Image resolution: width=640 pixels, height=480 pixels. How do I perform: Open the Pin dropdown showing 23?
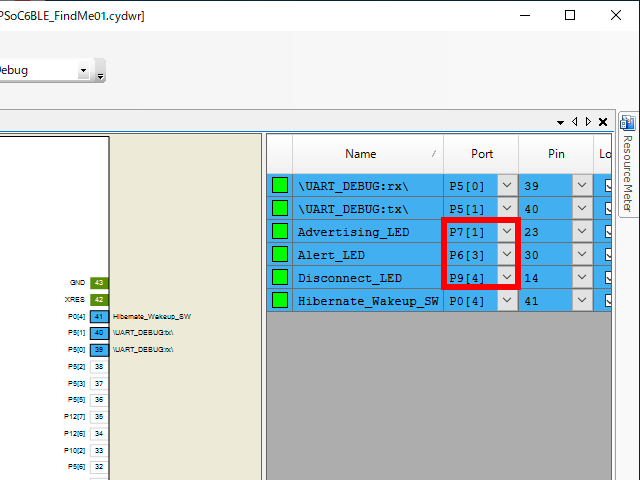(582, 231)
